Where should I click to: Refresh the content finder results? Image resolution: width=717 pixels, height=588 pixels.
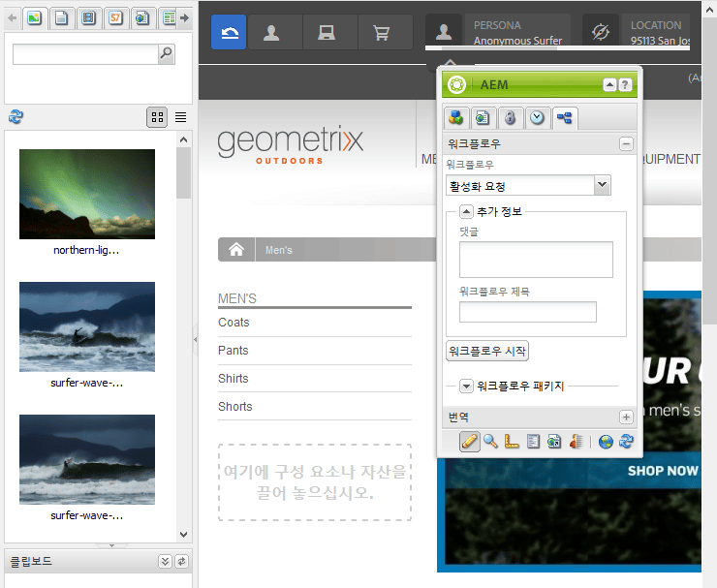tap(16, 116)
